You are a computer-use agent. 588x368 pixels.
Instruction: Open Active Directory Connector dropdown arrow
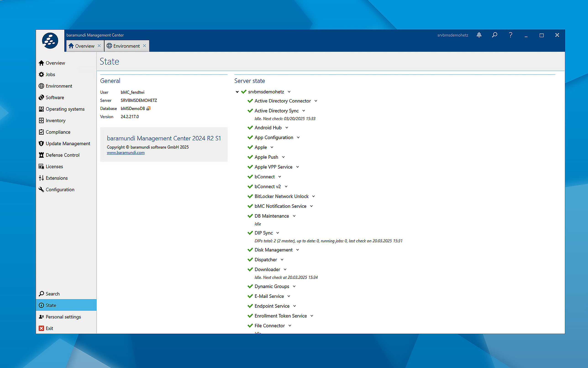click(316, 101)
